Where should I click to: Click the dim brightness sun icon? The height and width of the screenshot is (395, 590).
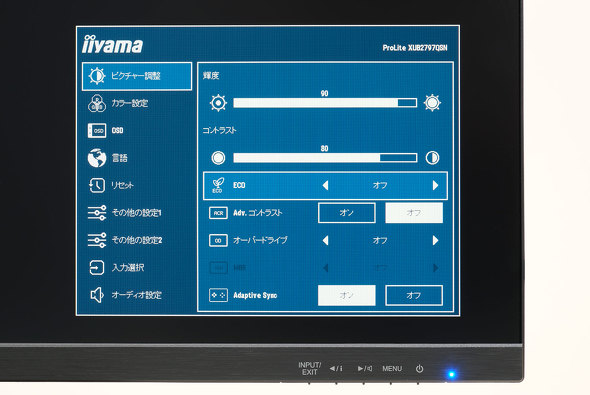218,103
